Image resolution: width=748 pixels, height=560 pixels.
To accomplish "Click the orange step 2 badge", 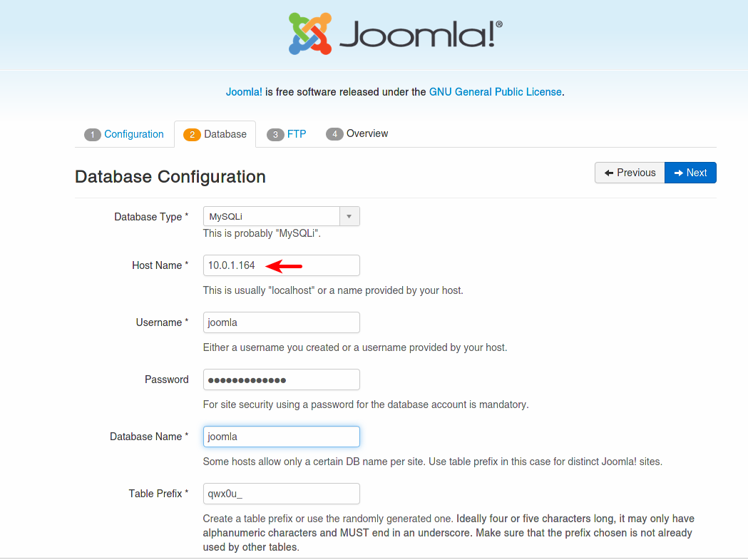I will pyautogui.click(x=192, y=135).
